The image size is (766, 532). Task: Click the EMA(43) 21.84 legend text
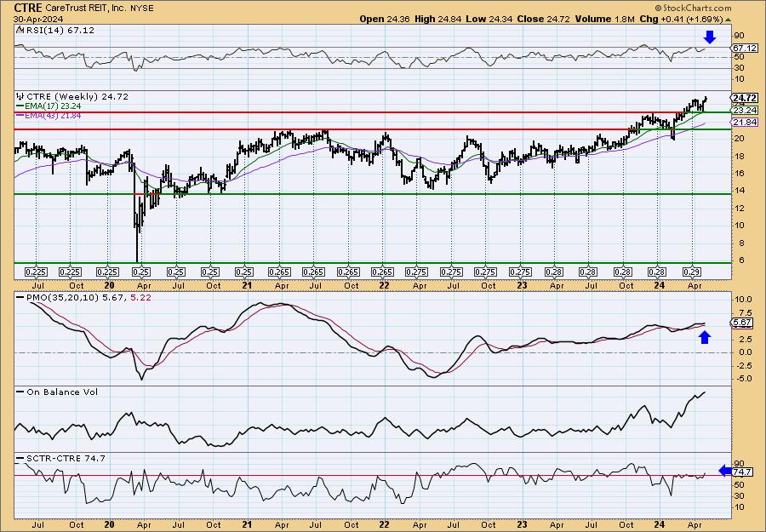(53, 115)
